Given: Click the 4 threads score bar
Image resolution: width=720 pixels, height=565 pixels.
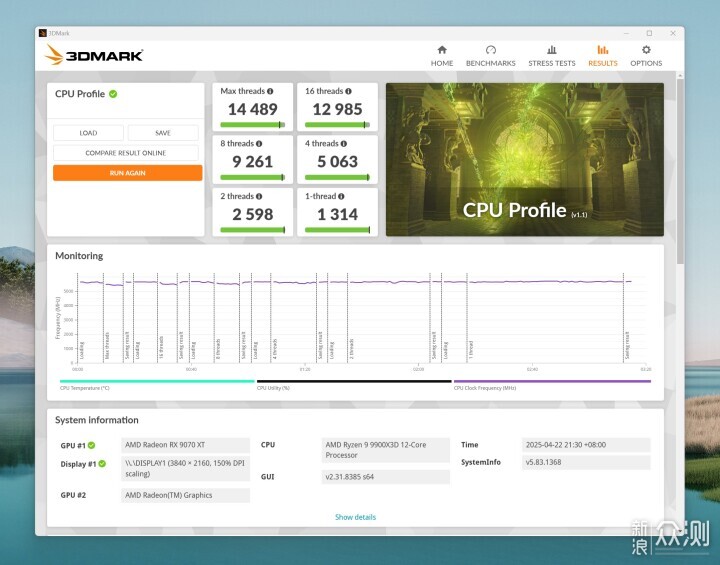Looking at the screenshot, I should coord(337,177).
